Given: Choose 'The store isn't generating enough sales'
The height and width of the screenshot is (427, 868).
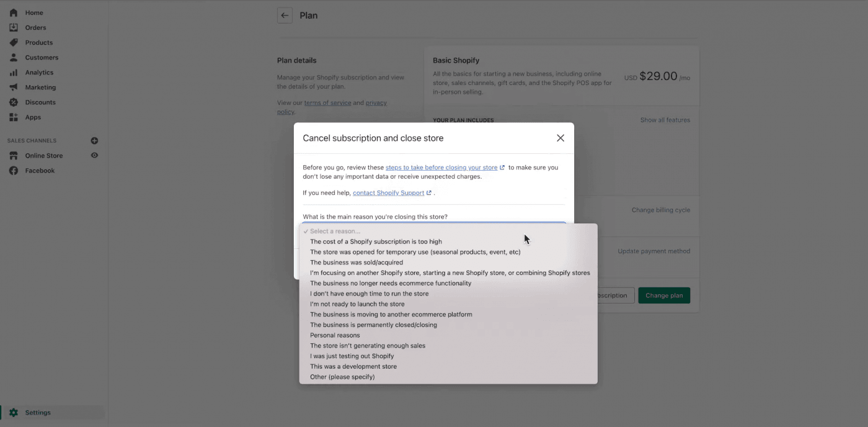Looking at the screenshot, I should pos(448,346).
